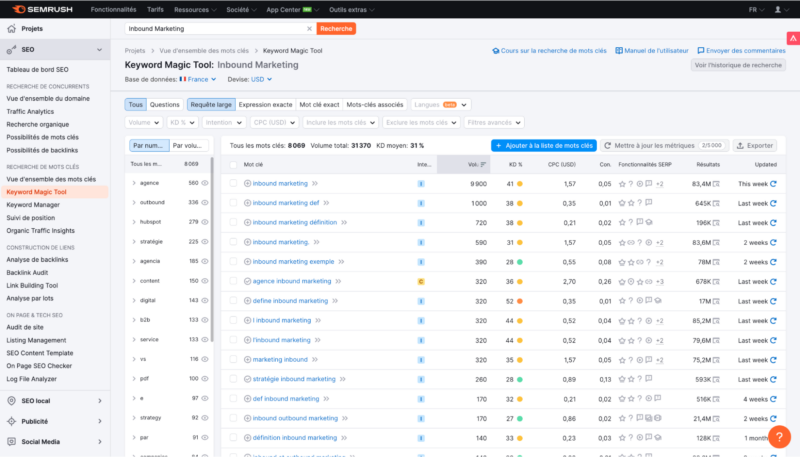Screen dimensions: 800x457
Task: Toggle eye icon for digital group
Action: [205, 300]
